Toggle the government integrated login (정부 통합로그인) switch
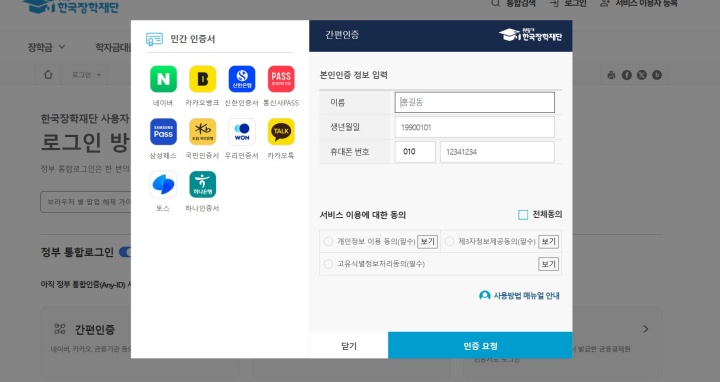This screenshot has width=720, height=382. [x=125, y=252]
